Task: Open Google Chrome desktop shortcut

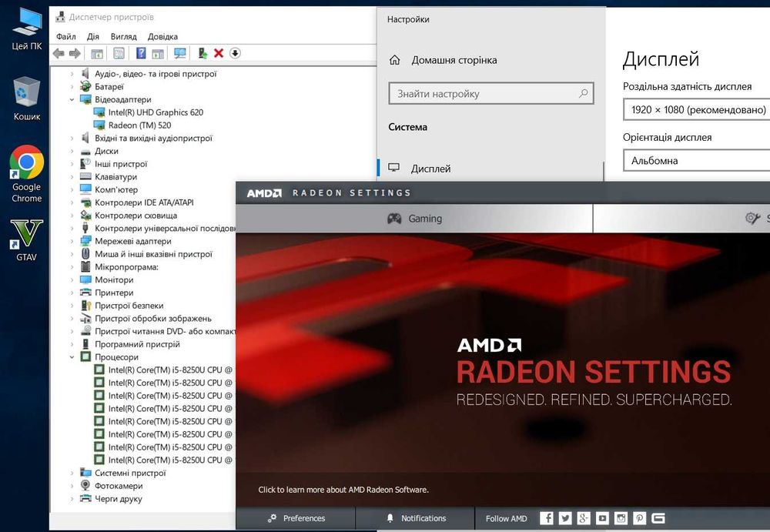Action: click(x=26, y=174)
